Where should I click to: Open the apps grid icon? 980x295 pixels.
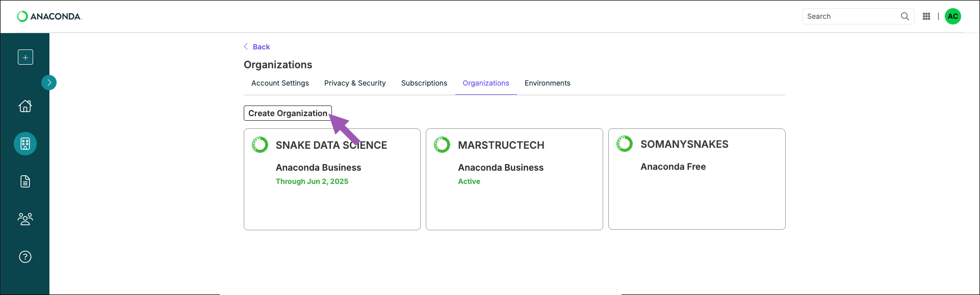(x=926, y=16)
